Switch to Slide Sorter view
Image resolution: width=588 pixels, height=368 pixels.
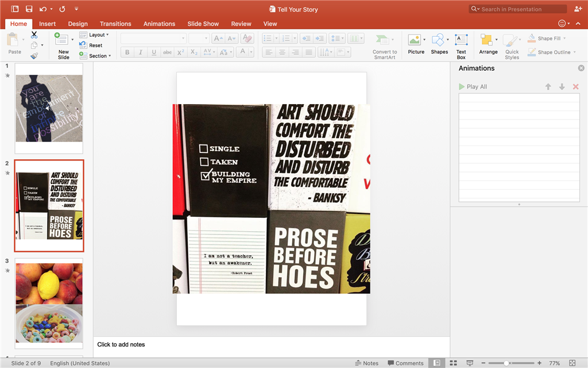(453, 363)
